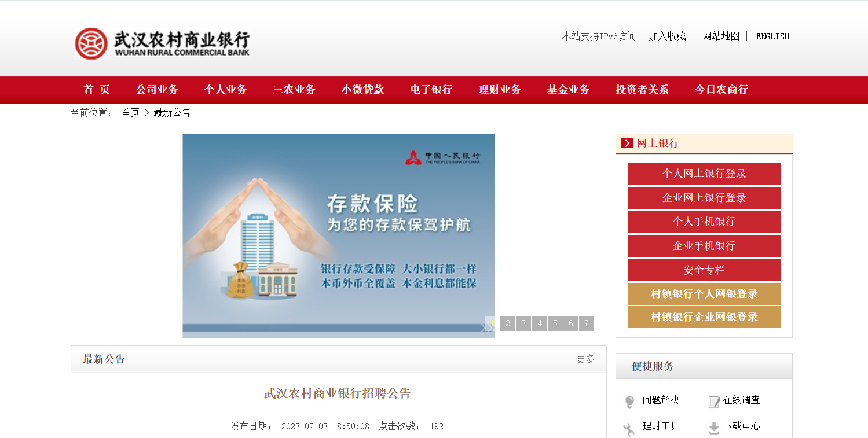Go to 小微贷款 in the navigation bar
The image size is (868, 438).
point(362,90)
